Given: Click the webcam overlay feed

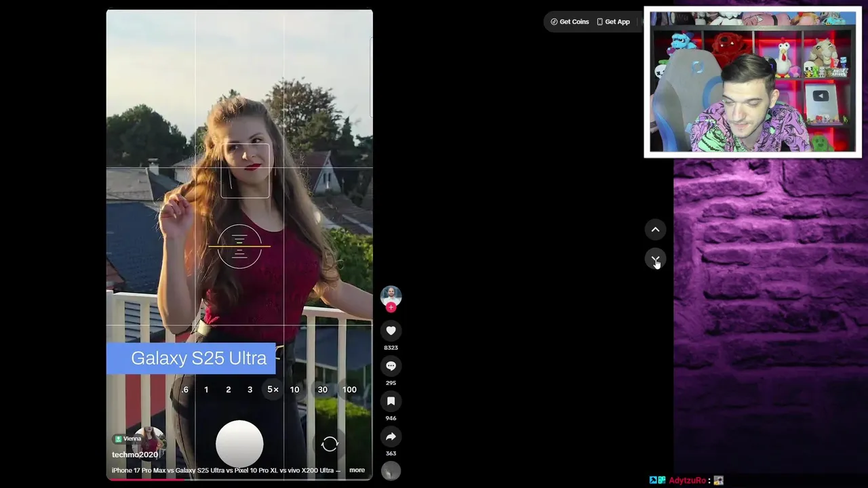Looking at the screenshot, I should 753,82.
